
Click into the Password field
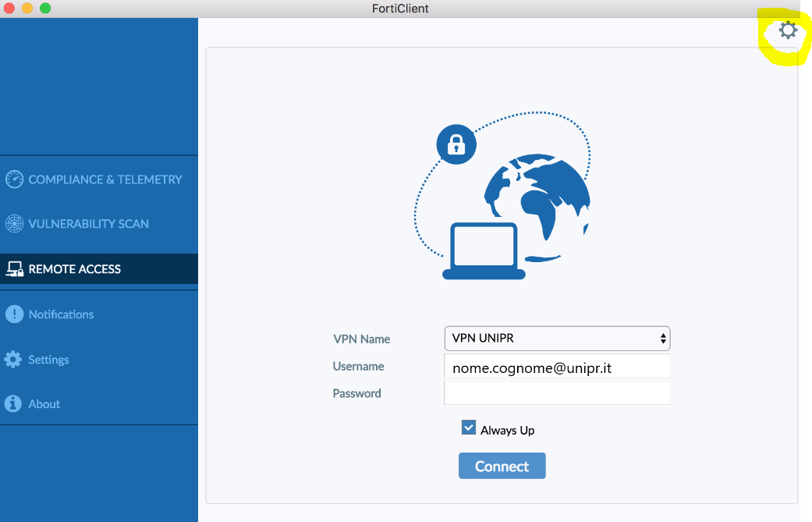(557, 393)
